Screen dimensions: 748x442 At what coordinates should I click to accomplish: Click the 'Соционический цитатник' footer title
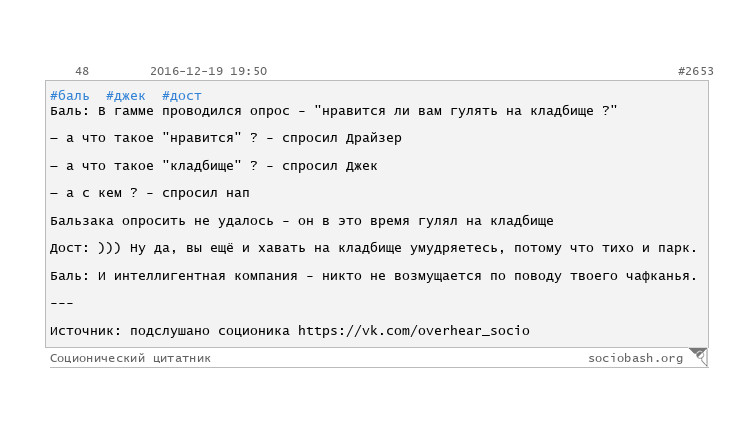[x=130, y=358]
